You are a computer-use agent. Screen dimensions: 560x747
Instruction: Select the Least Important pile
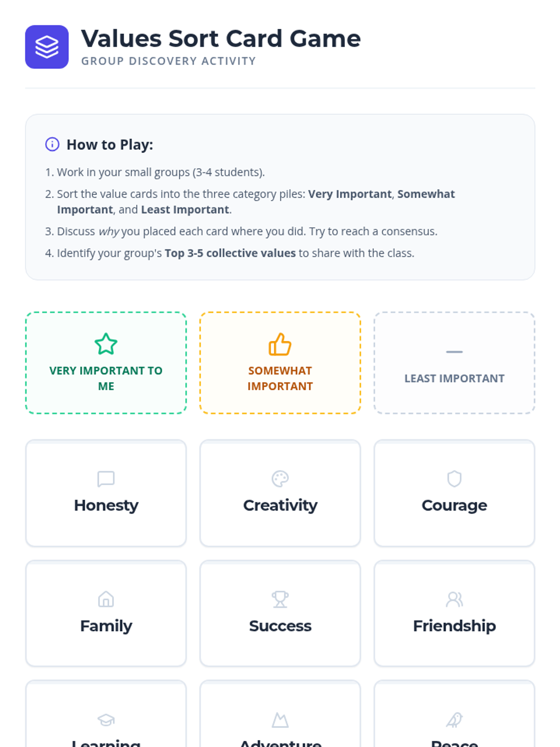pyautogui.click(x=454, y=363)
